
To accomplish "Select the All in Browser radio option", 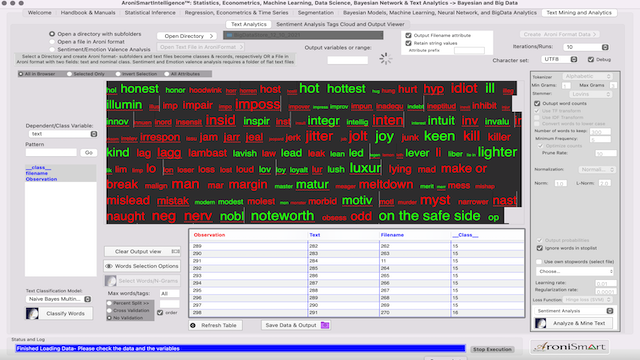I will point(21,74).
